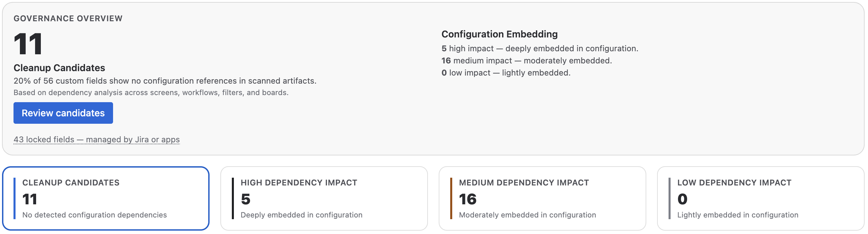The width and height of the screenshot is (868, 234).
Task: Click the Configuration Embedding heading
Action: [x=499, y=34]
